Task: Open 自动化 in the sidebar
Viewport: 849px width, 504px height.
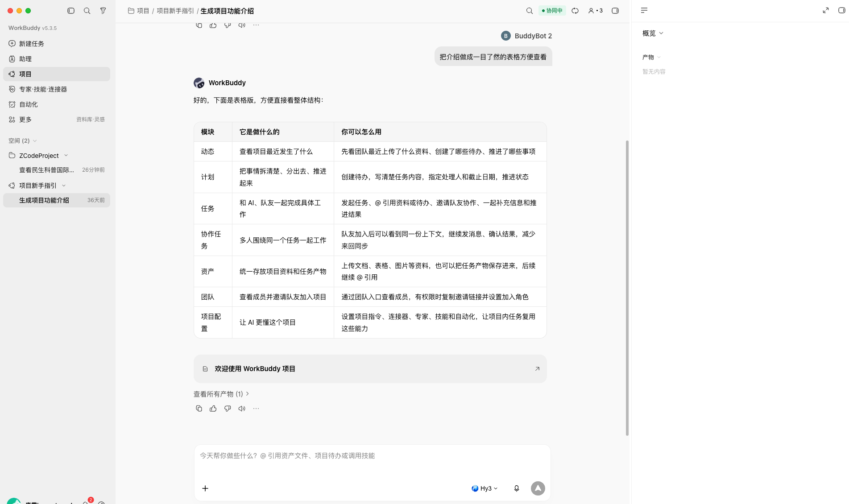Action: (57, 104)
